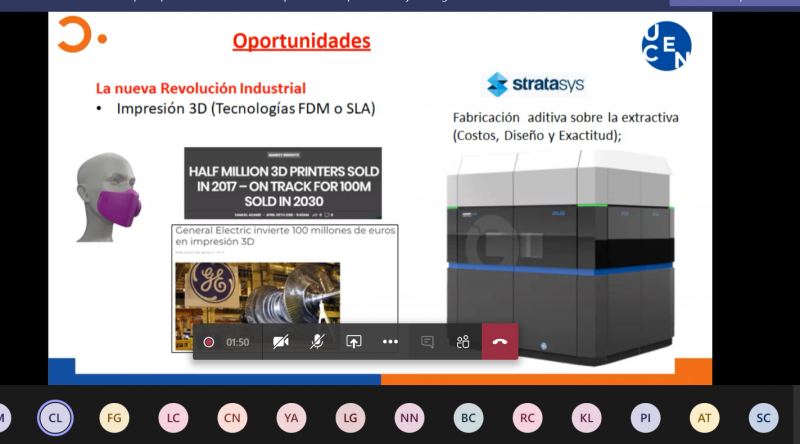
Task: Select participant avatar CL
Action: [55, 417]
